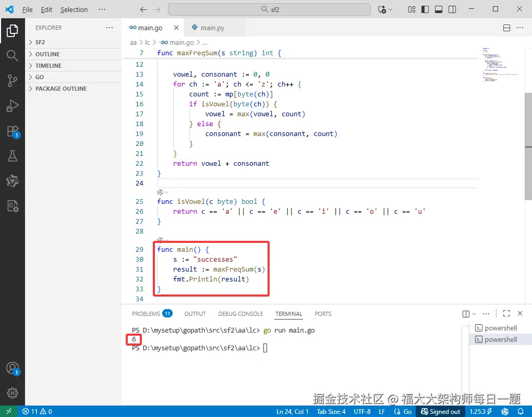Go forward using the navigation arrow
This screenshot has width=532, height=417.
click(x=157, y=9)
